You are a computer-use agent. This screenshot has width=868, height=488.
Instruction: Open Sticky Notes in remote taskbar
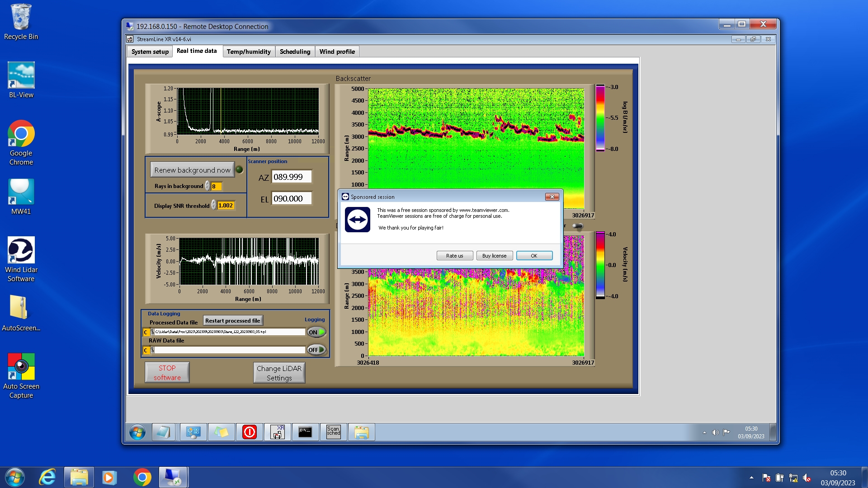click(221, 432)
